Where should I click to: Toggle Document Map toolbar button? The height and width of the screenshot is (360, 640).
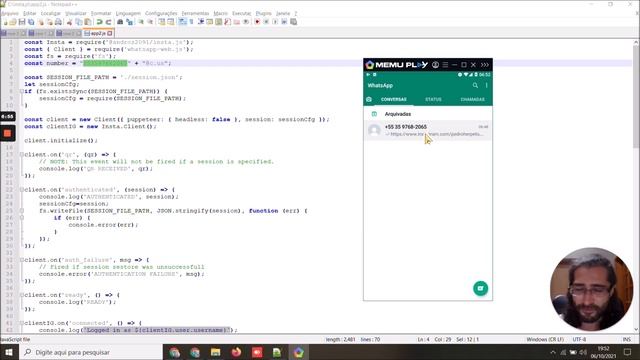coord(219,22)
